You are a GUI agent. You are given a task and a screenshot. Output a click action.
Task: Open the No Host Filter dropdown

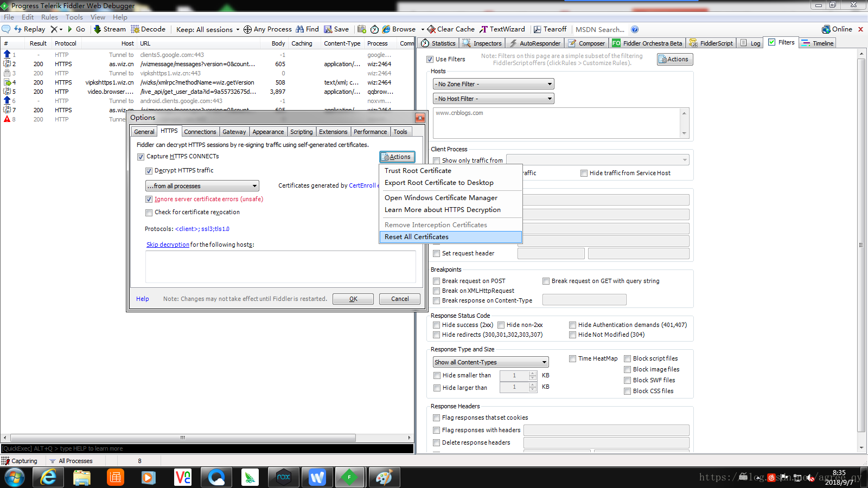coord(493,99)
